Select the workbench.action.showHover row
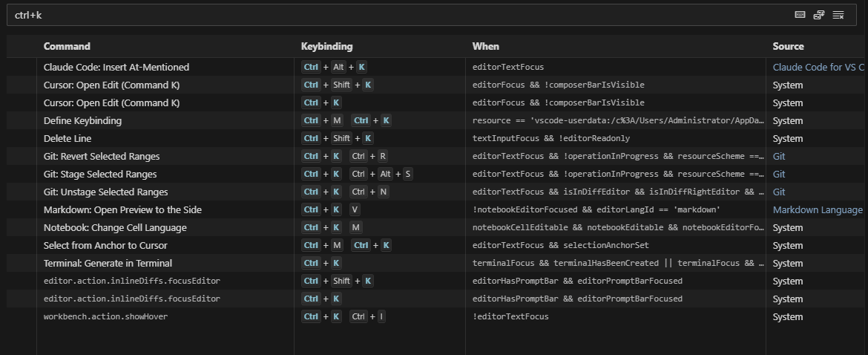Screen dimensions: 868x355 click(105, 316)
